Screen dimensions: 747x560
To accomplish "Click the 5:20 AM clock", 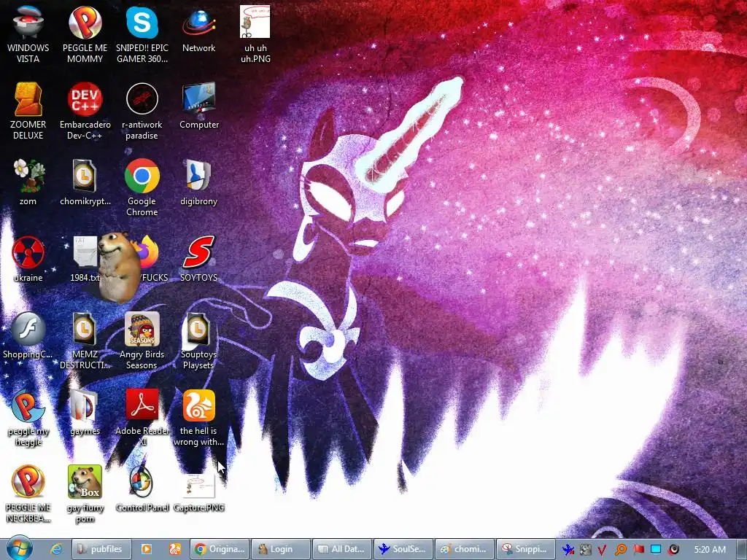I will click(x=710, y=550).
